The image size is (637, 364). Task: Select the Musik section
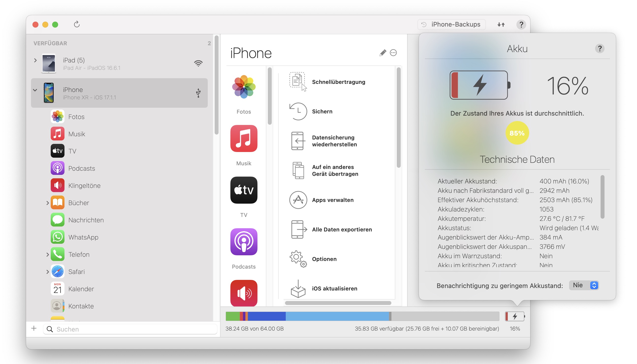[77, 134]
